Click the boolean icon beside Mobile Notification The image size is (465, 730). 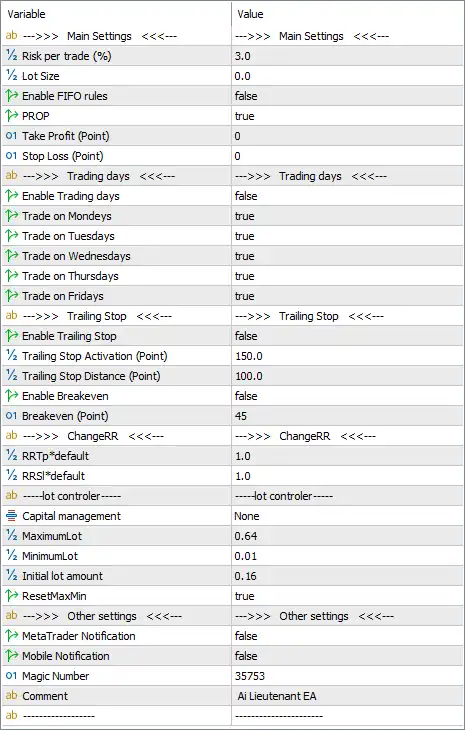[11, 656]
